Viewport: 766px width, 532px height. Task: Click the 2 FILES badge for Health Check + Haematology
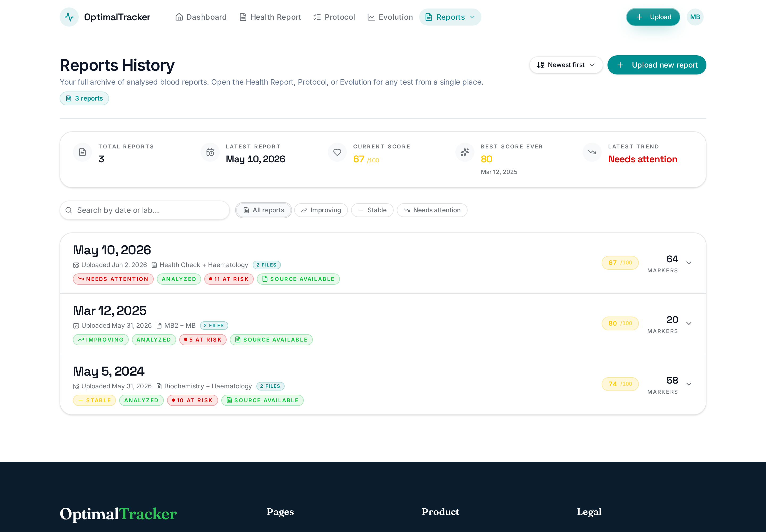tap(267, 265)
